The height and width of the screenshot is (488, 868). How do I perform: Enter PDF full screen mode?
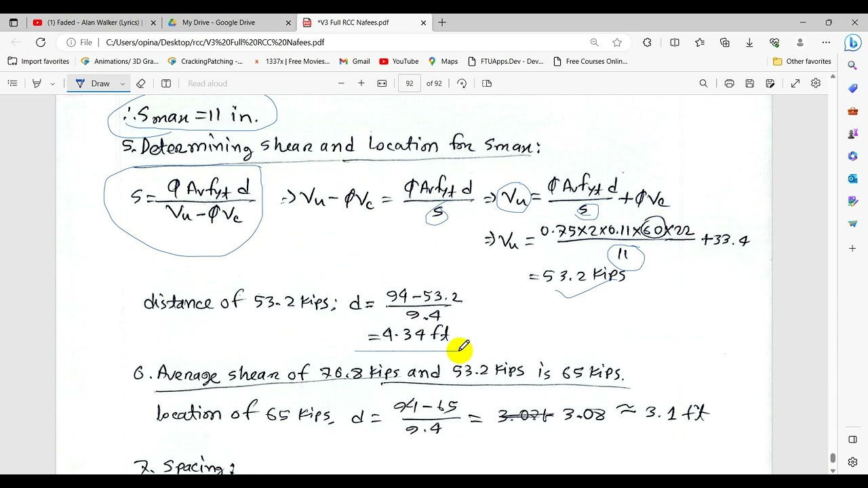tap(795, 83)
